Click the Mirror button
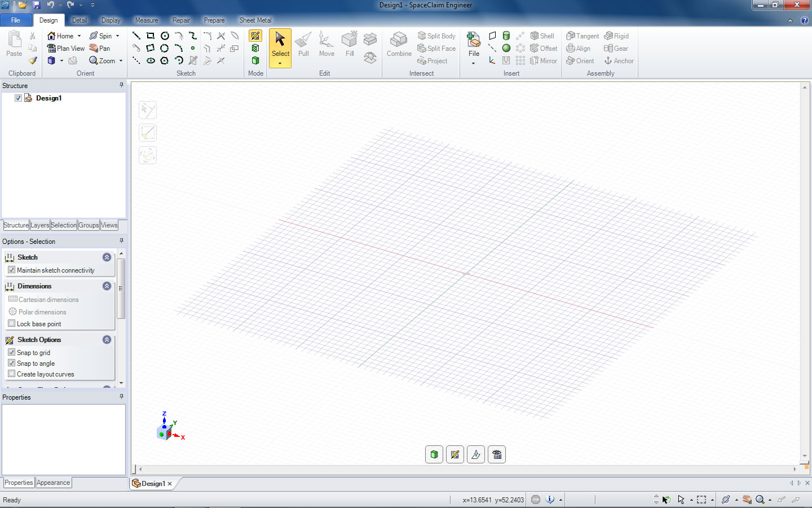812x508 pixels. pos(544,60)
